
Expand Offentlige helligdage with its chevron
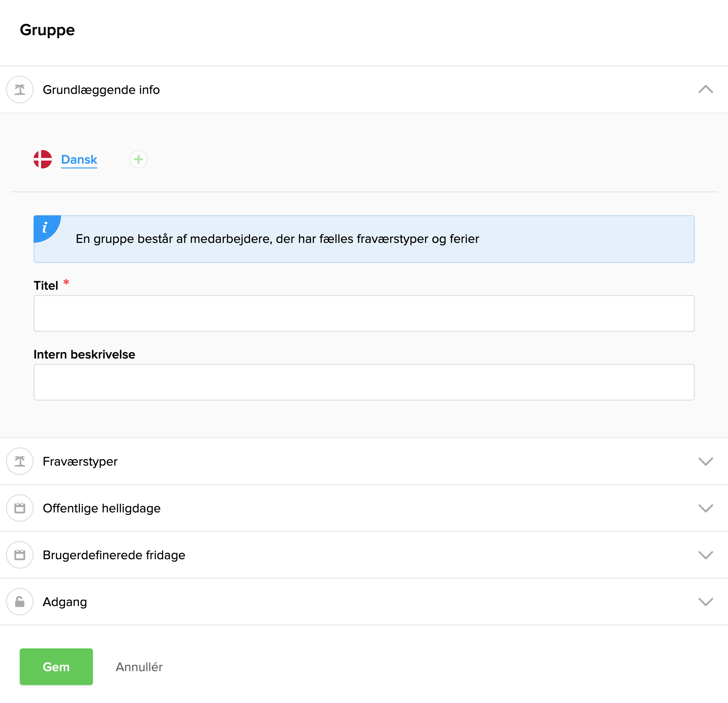705,508
